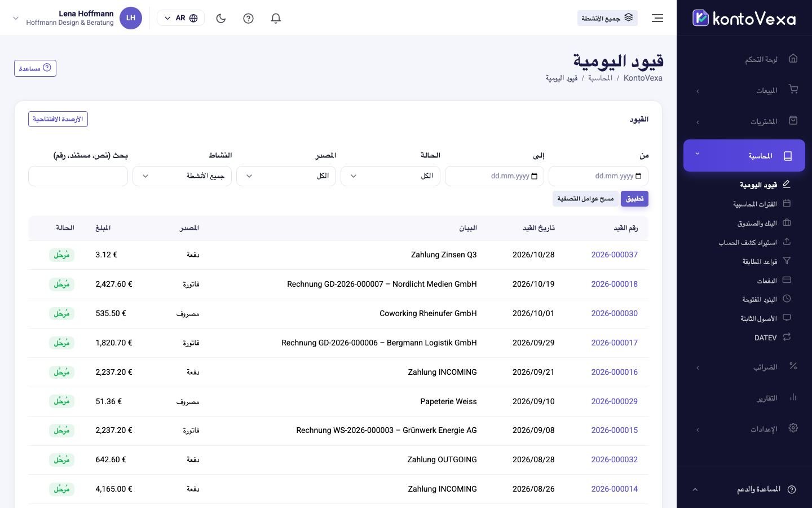The image size is (812, 508).
Task: Open the جميع الأنشطة header selector
Action: pyautogui.click(x=607, y=18)
